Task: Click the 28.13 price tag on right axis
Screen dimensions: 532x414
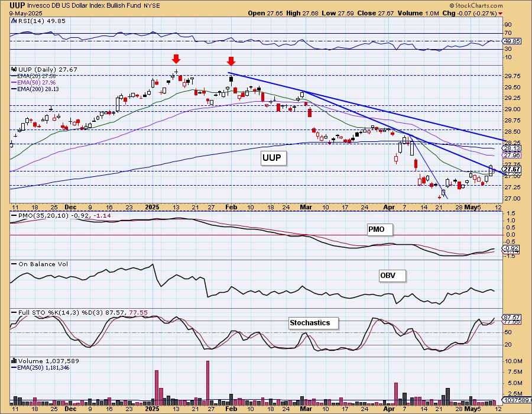Action: coord(512,148)
